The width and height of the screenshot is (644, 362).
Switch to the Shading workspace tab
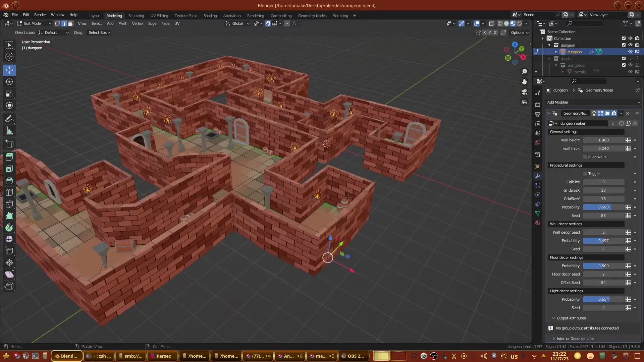[x=210, y=16]
